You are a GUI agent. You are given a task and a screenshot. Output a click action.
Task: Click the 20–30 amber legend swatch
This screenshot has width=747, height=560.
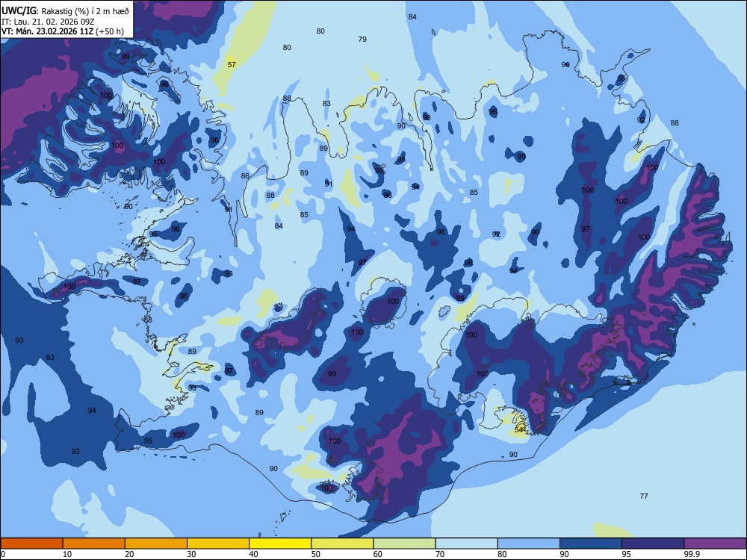(156, 544)
